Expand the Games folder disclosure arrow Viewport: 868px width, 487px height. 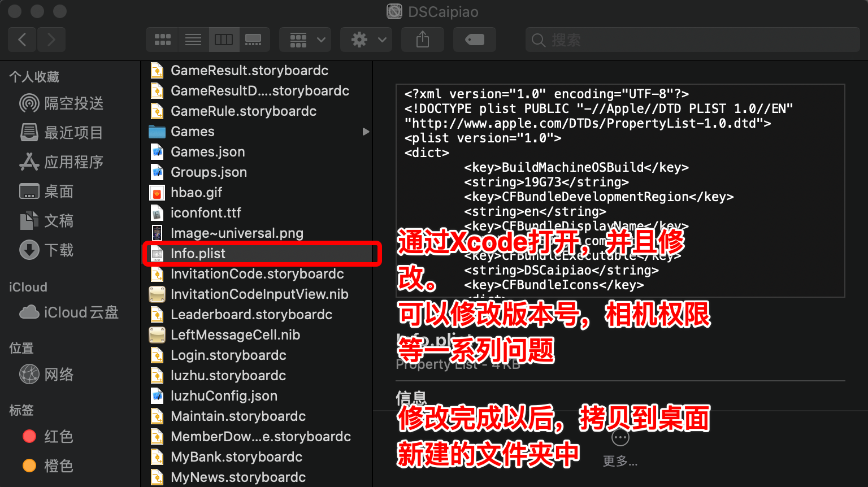click(366, 131)
